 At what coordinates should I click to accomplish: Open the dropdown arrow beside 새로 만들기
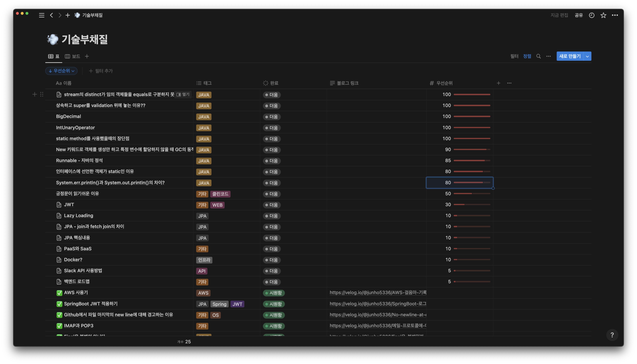tap(587, 56)
